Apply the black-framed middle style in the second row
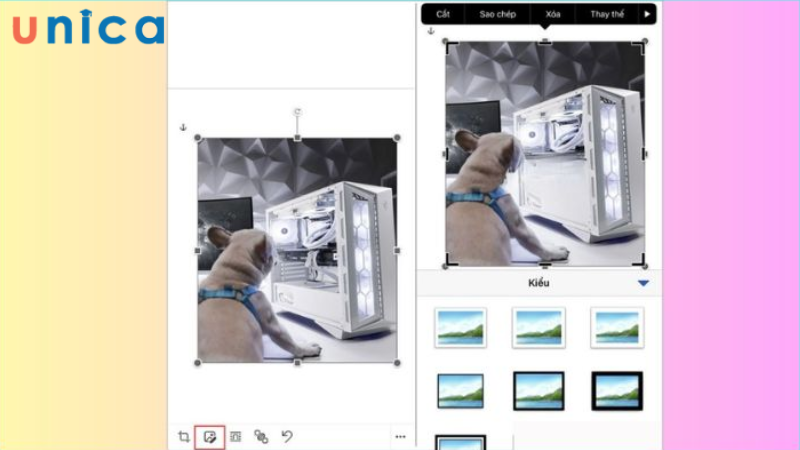The image size is (800, 450). click(539, 391)
